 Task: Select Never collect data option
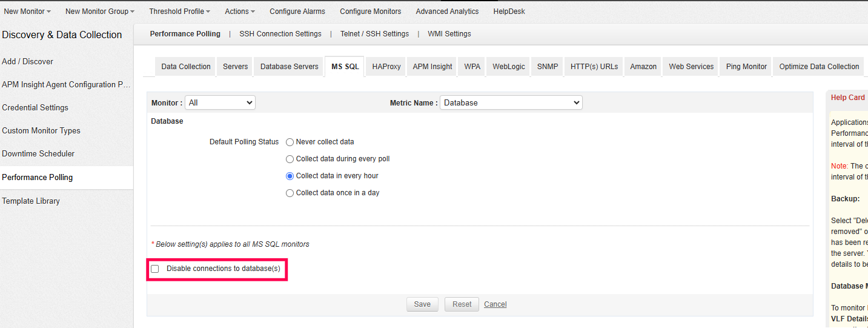click(x=290, y=142)
